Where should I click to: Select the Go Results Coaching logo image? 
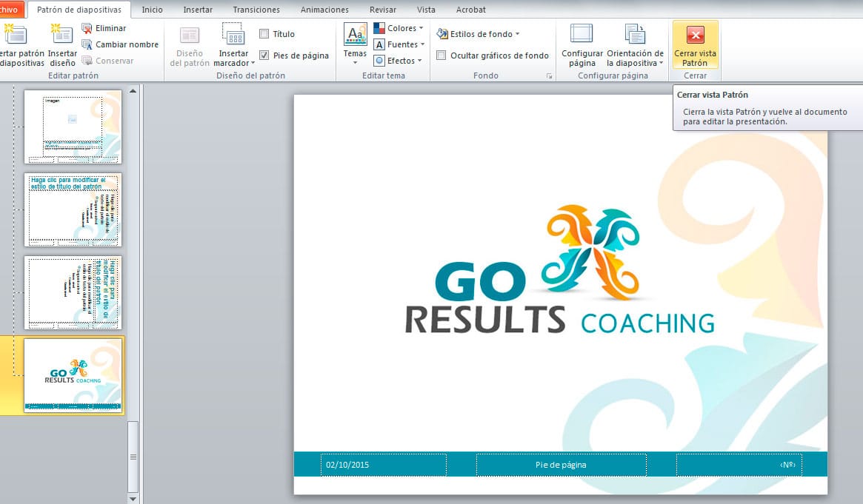pos(560,269)
